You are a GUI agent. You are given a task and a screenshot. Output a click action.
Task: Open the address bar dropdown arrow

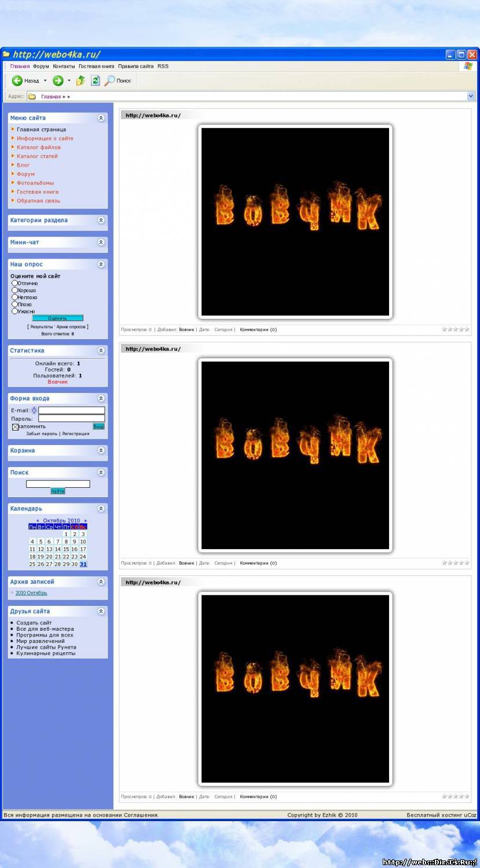(471, 97)
